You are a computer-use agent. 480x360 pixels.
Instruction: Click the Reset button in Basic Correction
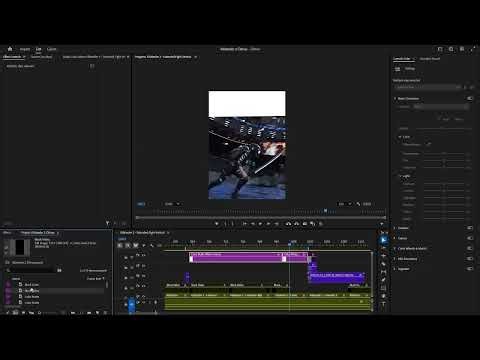[459, 119]
